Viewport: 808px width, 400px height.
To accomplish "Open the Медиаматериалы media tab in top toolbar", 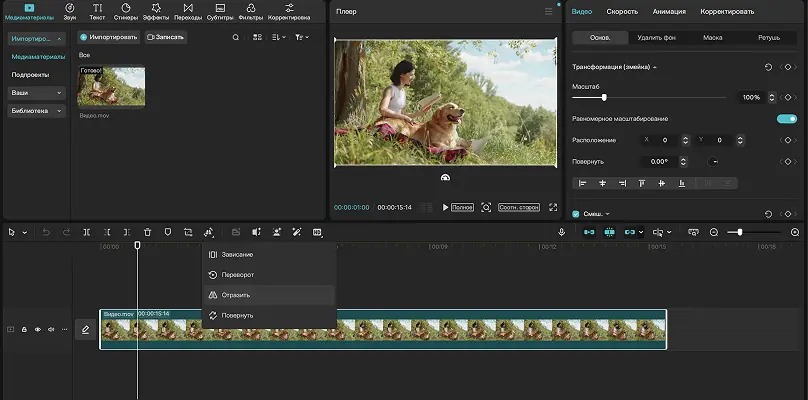I will click(29, 12).
